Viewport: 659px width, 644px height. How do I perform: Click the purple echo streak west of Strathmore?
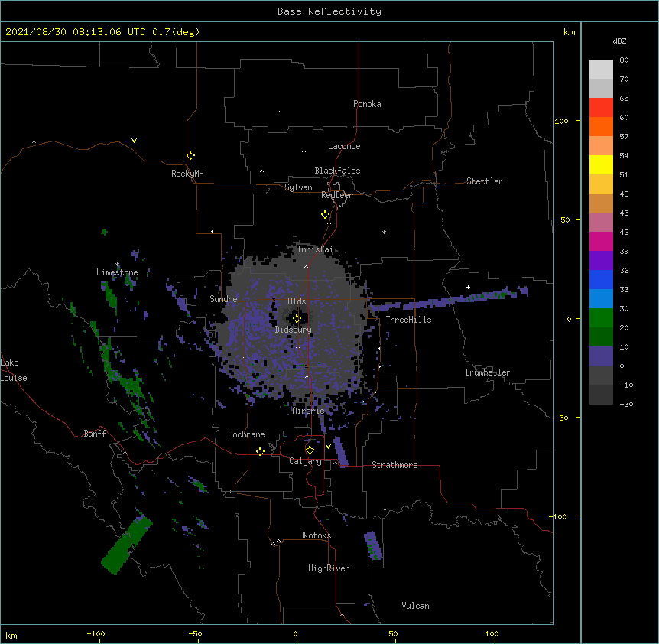(x=341, y=451)
